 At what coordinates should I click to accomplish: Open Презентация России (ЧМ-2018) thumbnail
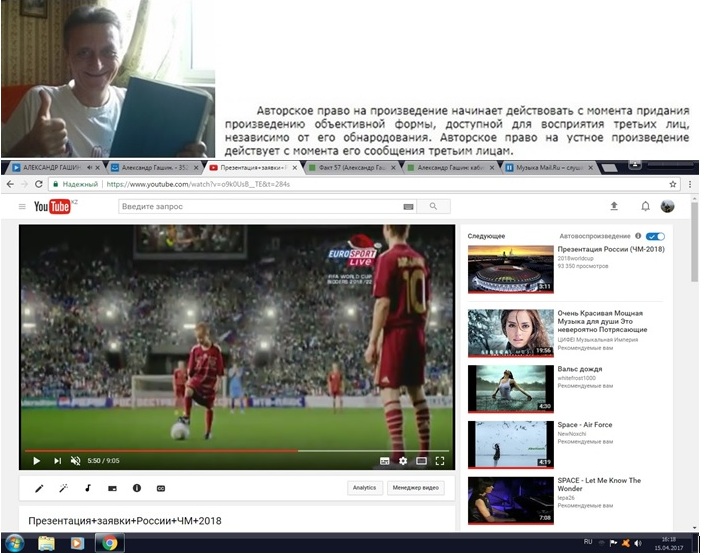(510, 269)
